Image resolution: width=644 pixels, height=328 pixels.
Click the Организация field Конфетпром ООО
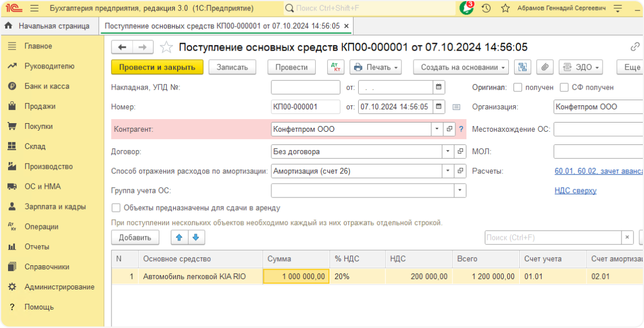pyautogui.click(x=599, y=107)
